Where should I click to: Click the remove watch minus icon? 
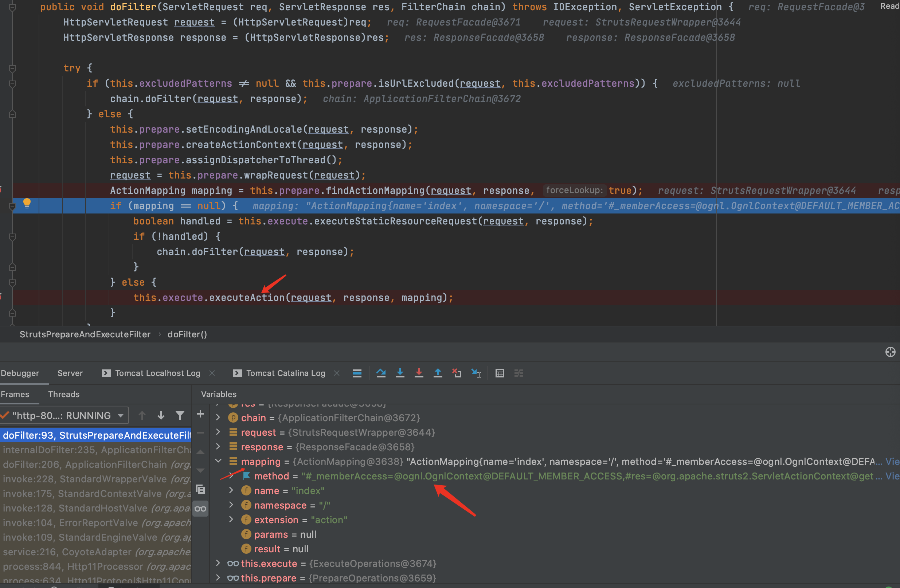(200, 432)
